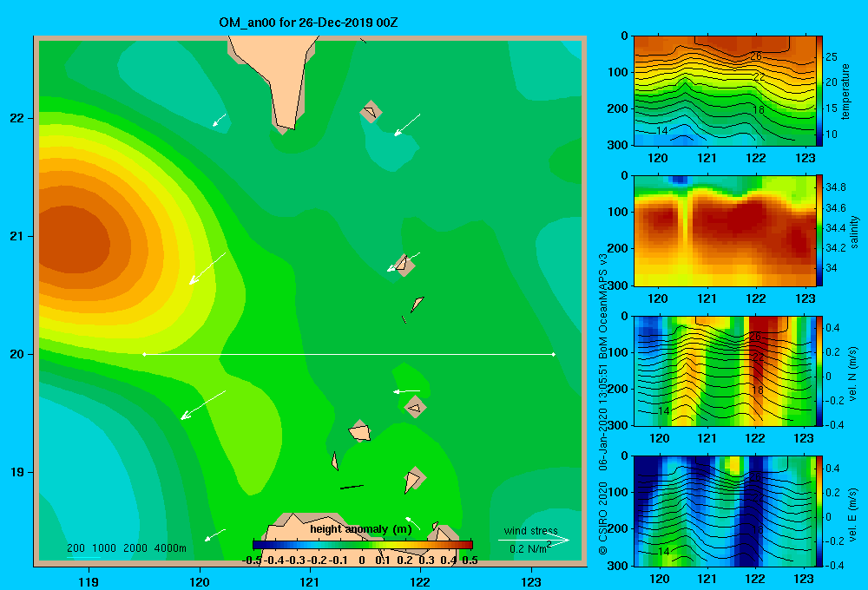Screen dimensions: 868x590
Task: Click the wind arrow over island near 19.7°N 122°E
Action: 406,391
